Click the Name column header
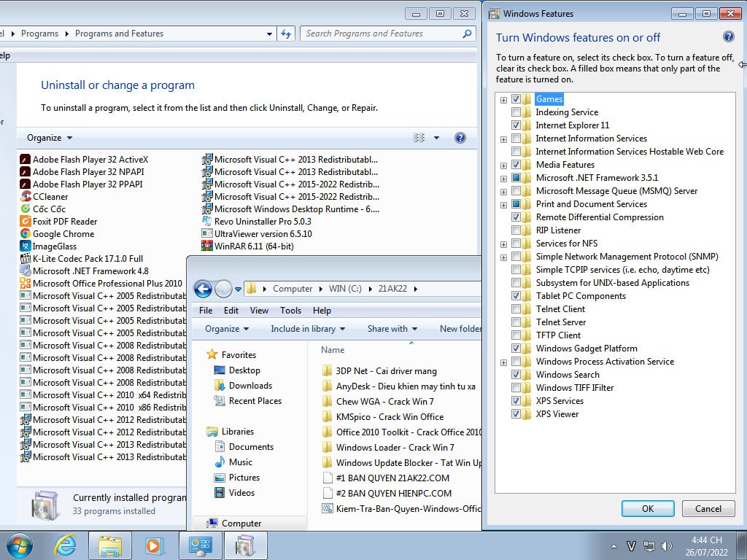The height and width of the screenshot is (560, 747). 333,350
